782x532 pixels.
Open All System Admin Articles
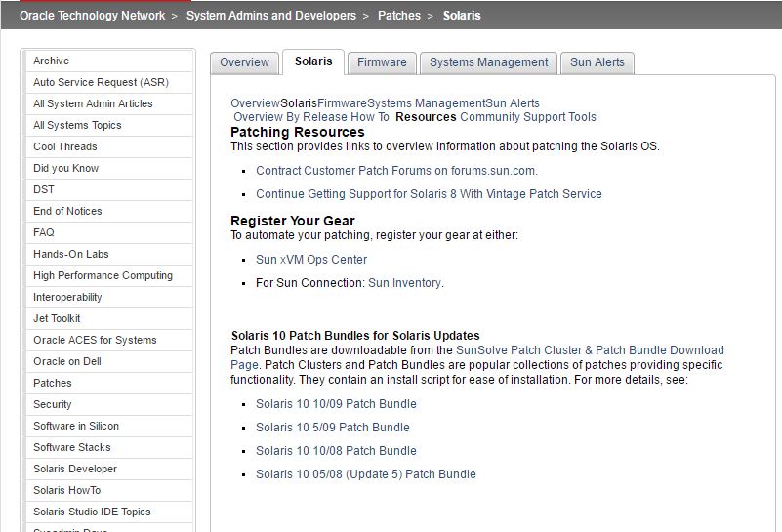pos(108,103)
